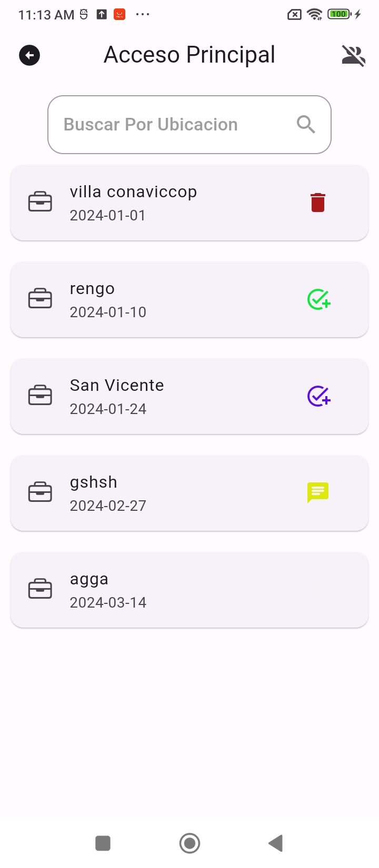Select the rengo entry dated 2024-01-10
Viewport: 379px width, 868px height.
tap(174, 300)
